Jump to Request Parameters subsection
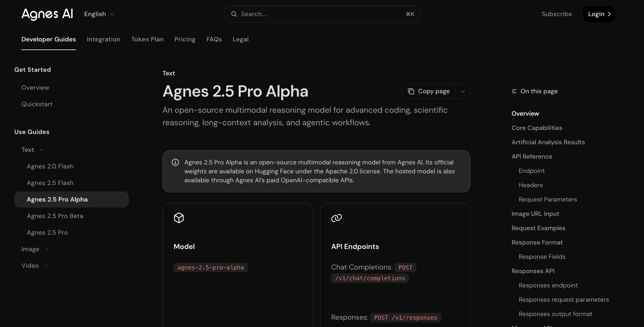This screenshot has height=327, width=644. coord(547,199)
